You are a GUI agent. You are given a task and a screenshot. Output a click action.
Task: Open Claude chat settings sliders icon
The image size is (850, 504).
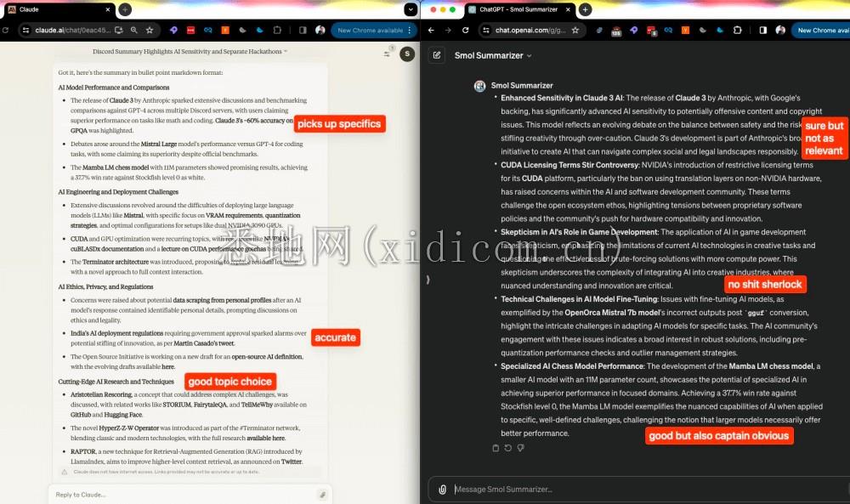[387, 54]
